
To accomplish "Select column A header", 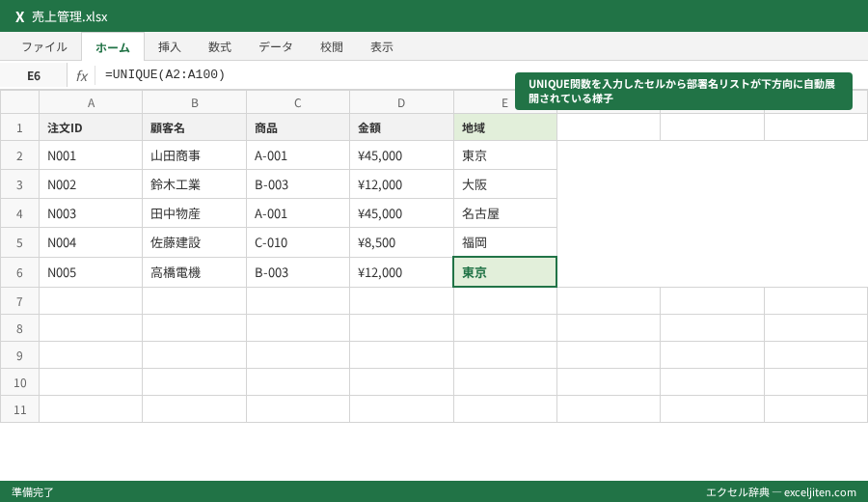I will point(91,102).
